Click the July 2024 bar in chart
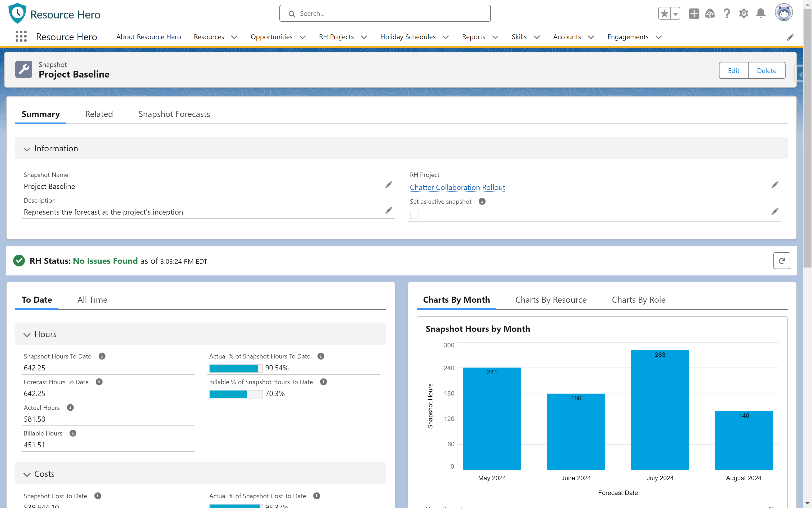812x508 pixels. (660, 410)
